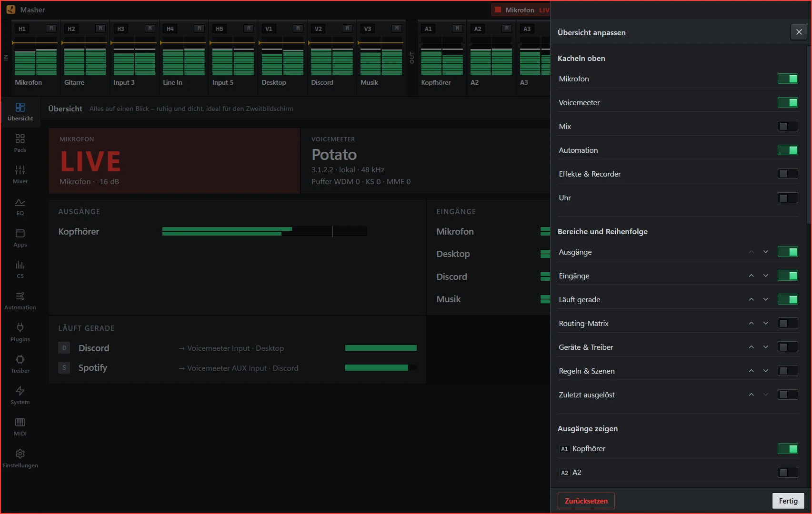This screenshot has height=514, width=812.
Task: Enable the Effekte & Recorder switch
Action: point(788,174)
